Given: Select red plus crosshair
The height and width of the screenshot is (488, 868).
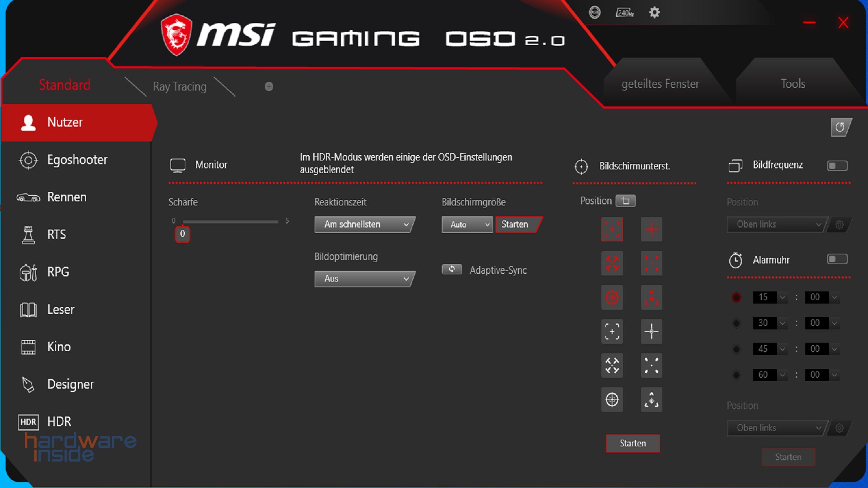Looking at the screenshot, I should click(x=651, y=230).
